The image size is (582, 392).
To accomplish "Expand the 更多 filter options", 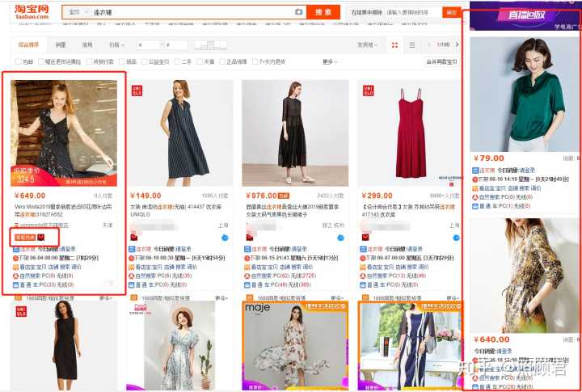I will tap(330, 62).
